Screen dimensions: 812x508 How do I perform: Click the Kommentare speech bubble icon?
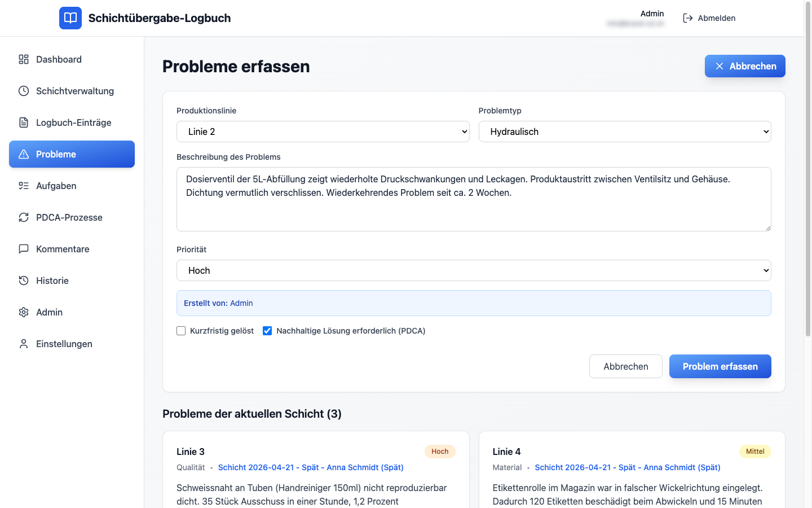point(24,249)
